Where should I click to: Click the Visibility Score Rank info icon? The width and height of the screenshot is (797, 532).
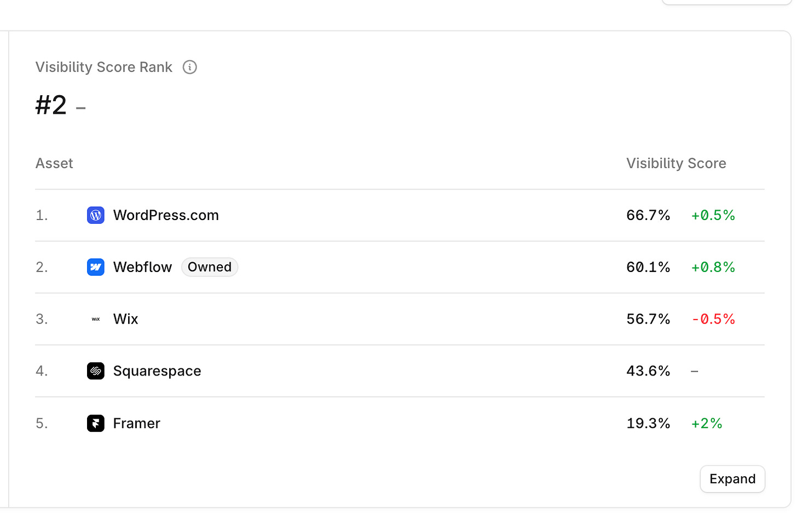tap(189, 67)
